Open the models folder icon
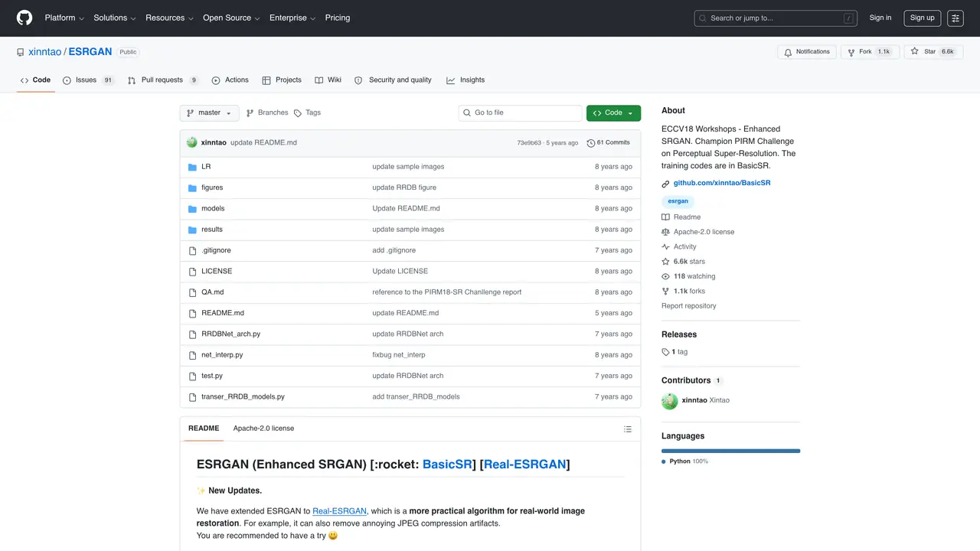 (x=193, y=209)
